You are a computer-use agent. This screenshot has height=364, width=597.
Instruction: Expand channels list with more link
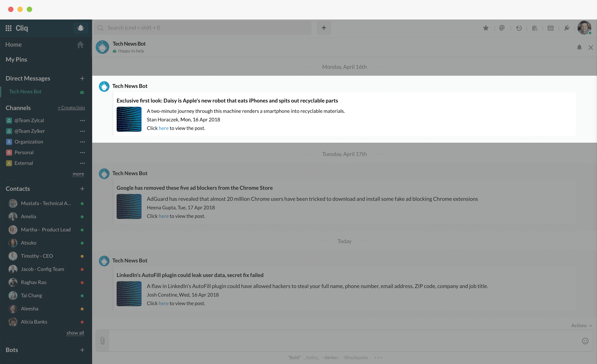click(x=78, y=174)
